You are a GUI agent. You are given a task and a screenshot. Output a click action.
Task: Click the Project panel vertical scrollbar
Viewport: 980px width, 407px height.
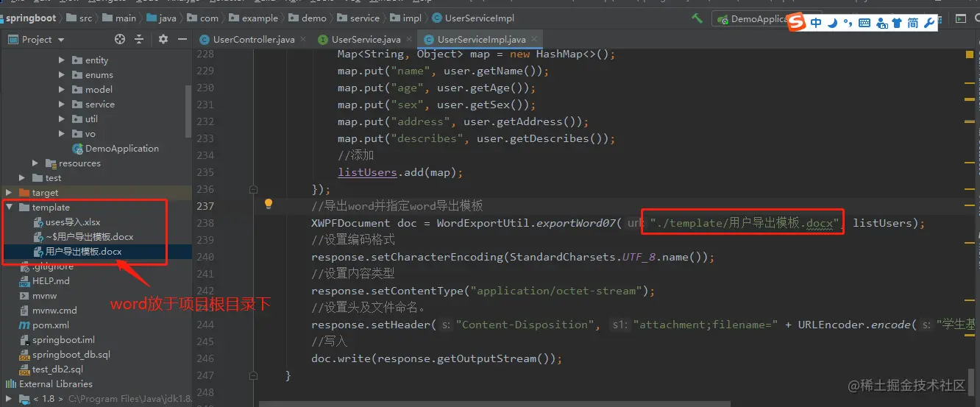tap(188, 110)
